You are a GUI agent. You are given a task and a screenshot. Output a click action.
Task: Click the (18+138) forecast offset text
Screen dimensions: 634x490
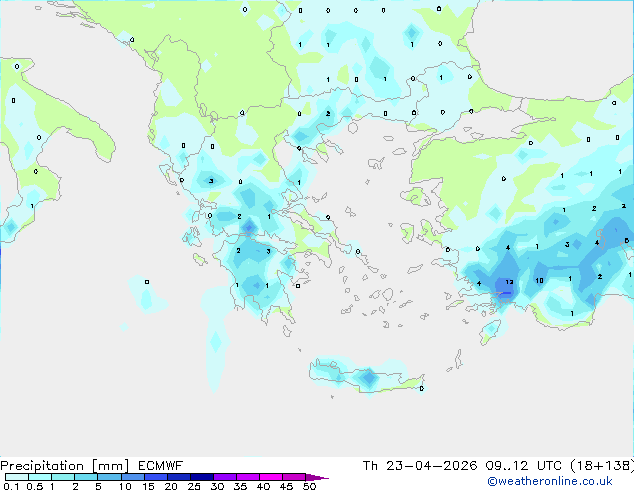602,466
